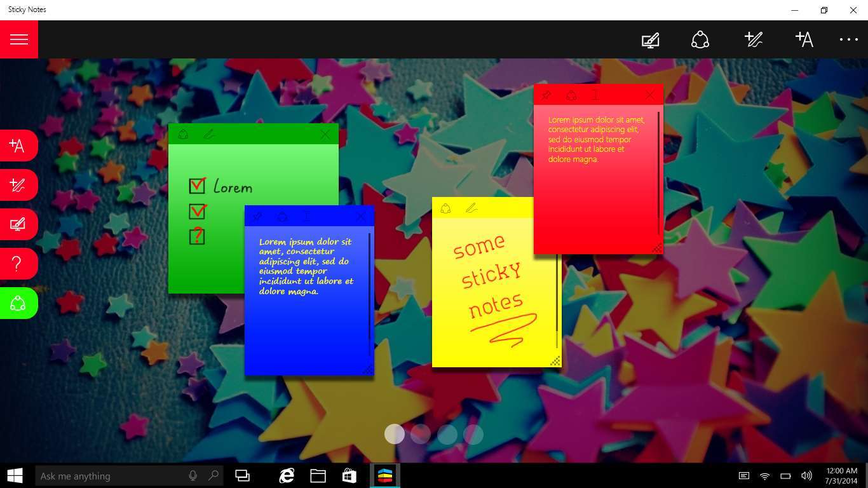Click the screen-with-pen icon in top toolbar

click(650, 40)
